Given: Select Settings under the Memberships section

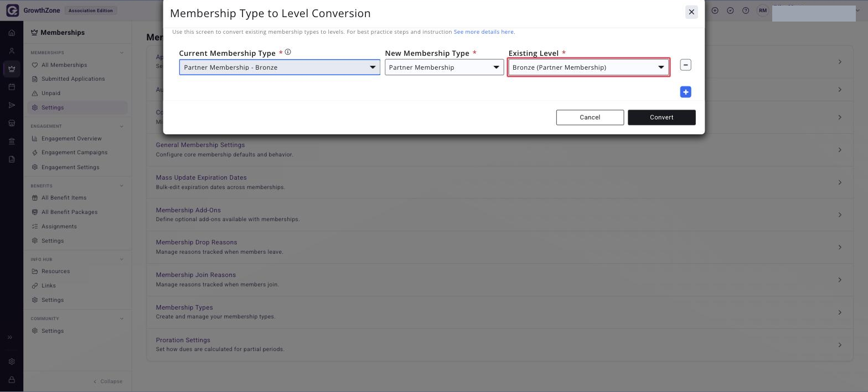Looking at the screenshot, I should [77, 108].
